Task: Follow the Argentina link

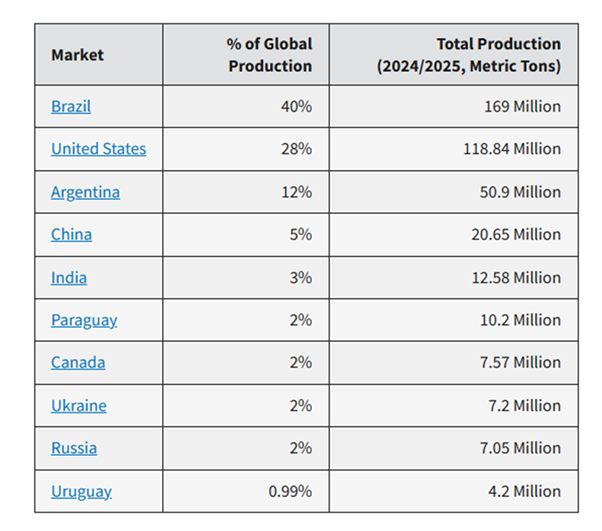Action: coord(85,192)
